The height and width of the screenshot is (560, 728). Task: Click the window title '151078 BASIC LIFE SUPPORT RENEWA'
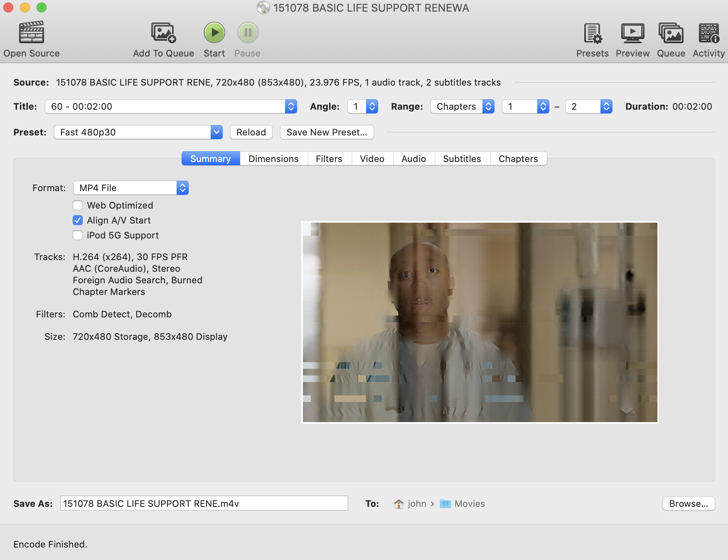[x=371, y=8]
